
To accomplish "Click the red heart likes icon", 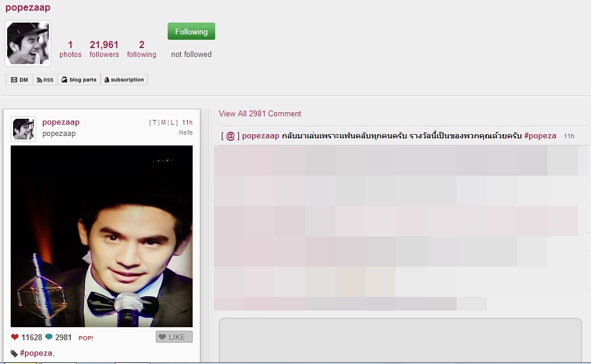I will [15, 337].
